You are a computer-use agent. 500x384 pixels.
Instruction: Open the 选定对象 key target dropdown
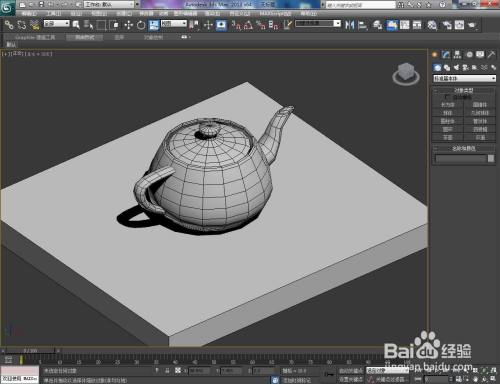coord(387,370)
